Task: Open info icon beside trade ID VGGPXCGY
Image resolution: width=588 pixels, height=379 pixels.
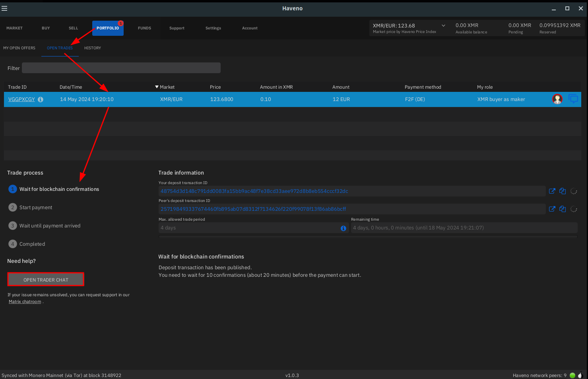Action: coord(41,99)
